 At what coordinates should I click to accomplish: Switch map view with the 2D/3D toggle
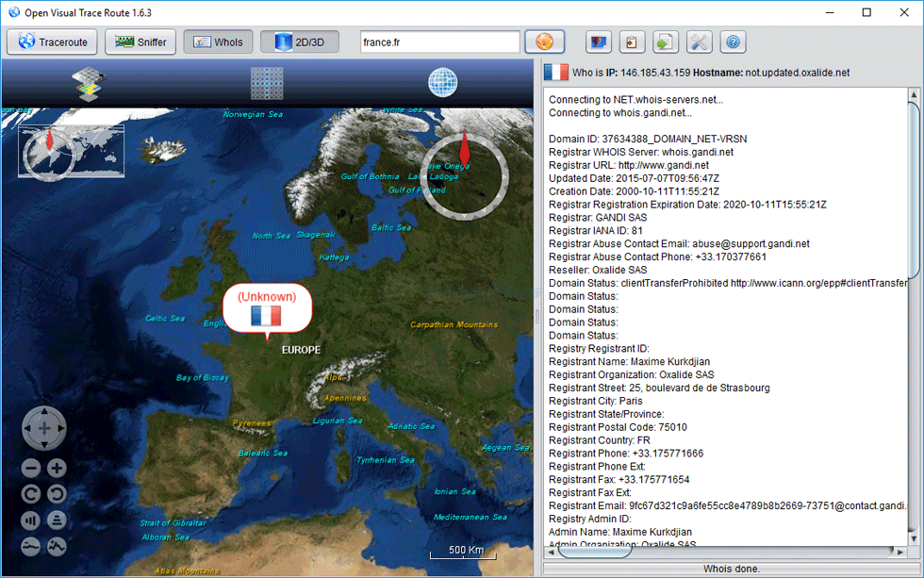pyautogui.click(x=300, y=41)
